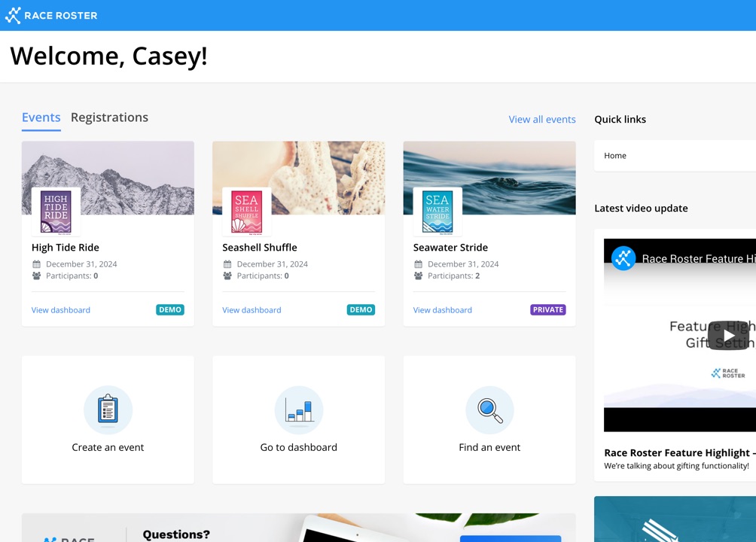Click the DEMO badge on High Tide Ride
756x542 pixels.
tap(170, 309)
